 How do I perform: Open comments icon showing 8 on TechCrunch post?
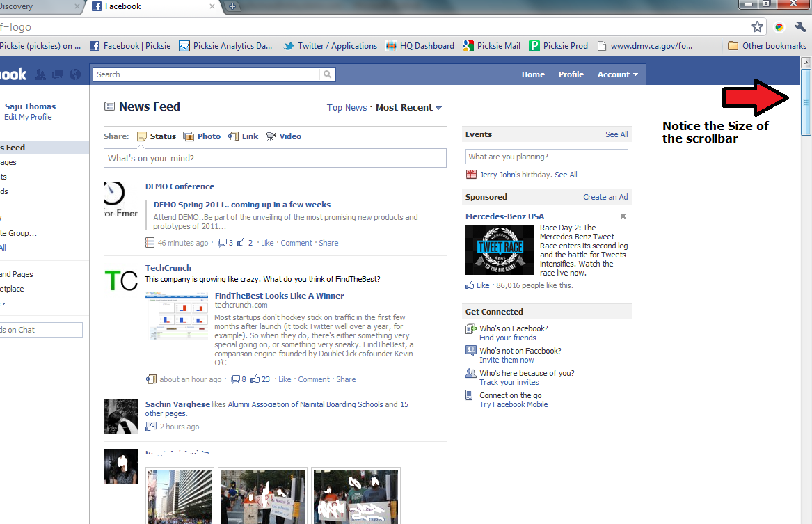236,379
